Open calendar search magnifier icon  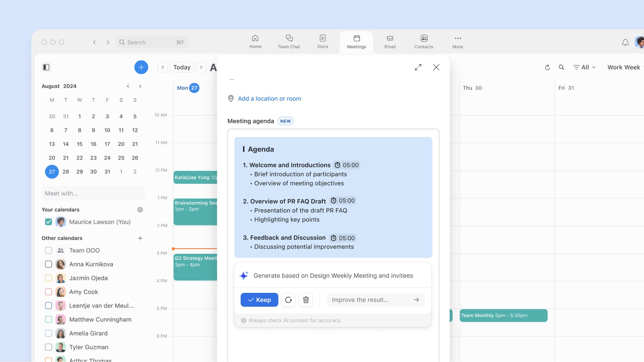point(561,67)
